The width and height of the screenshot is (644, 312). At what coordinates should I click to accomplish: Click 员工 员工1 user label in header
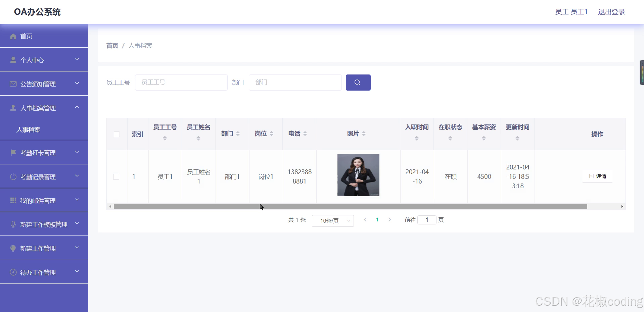point(571,12)
